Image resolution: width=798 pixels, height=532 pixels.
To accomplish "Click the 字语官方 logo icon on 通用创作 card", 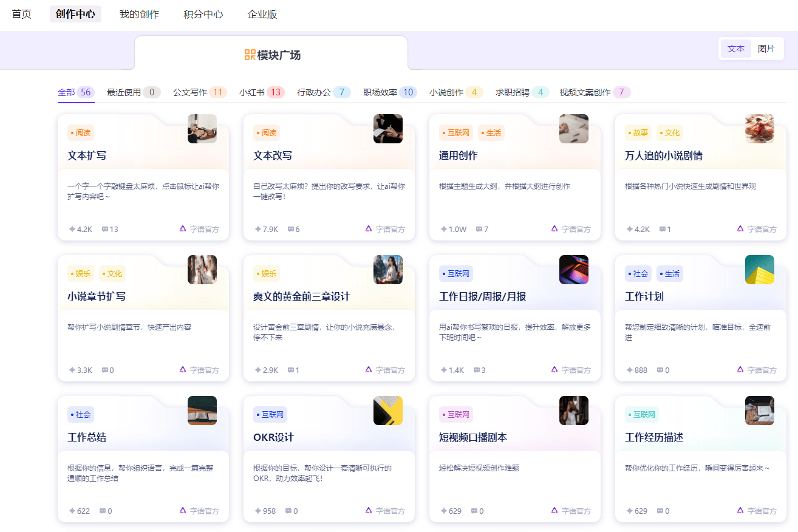I will click(554, 229).
